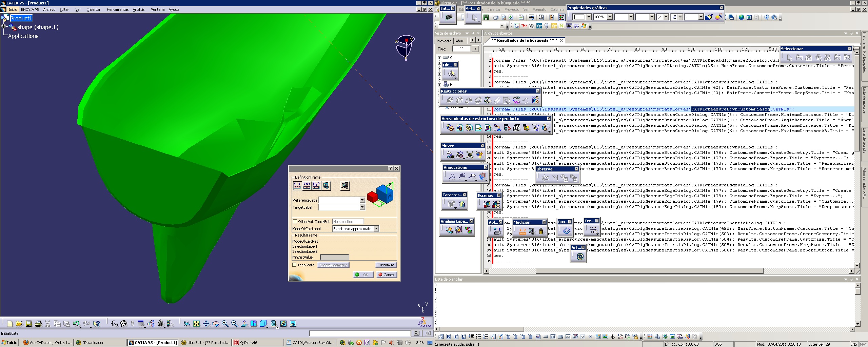Viewport: 868px width, 347px height.
Task: Click Measure Thickness icon in measure dialog
Action: (345, 185)
